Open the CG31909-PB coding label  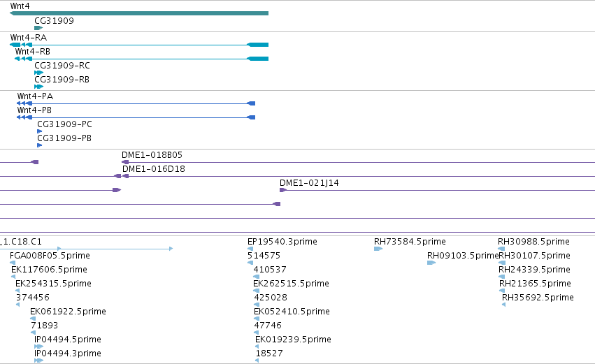[64, 138]
